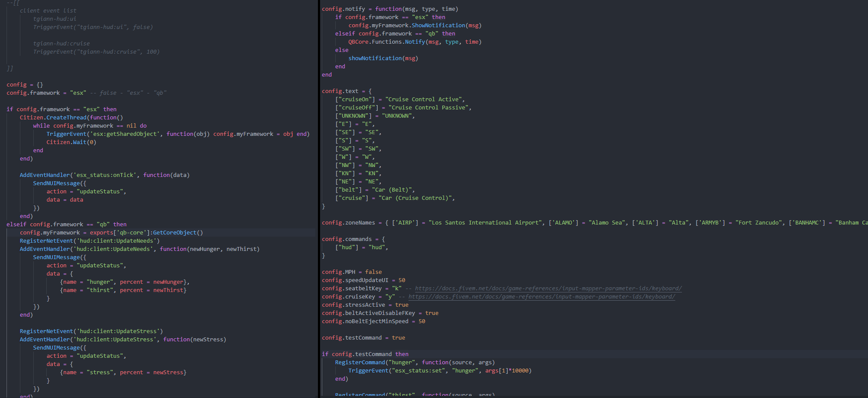This screenshot has height=398, width=868.
Task: Click the commented TriggerEvent("tgiann-hud:cruise", 100) line
Action: (97, 51)
